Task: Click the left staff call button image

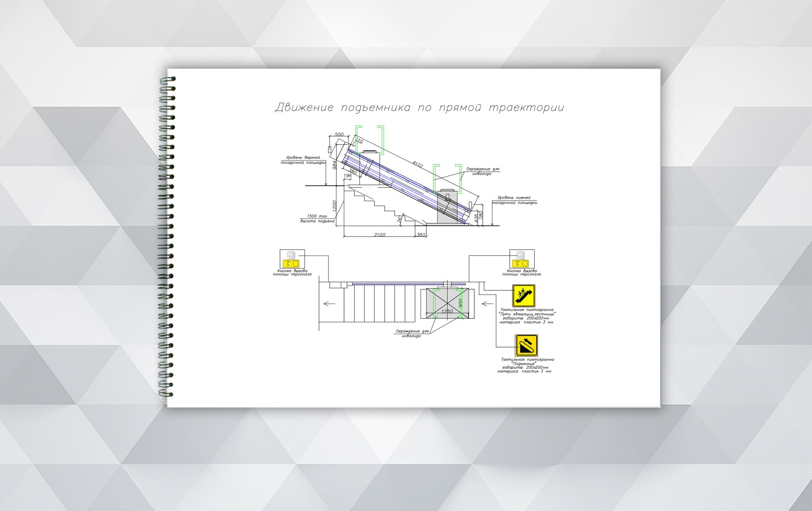Action: coord(292,259)
